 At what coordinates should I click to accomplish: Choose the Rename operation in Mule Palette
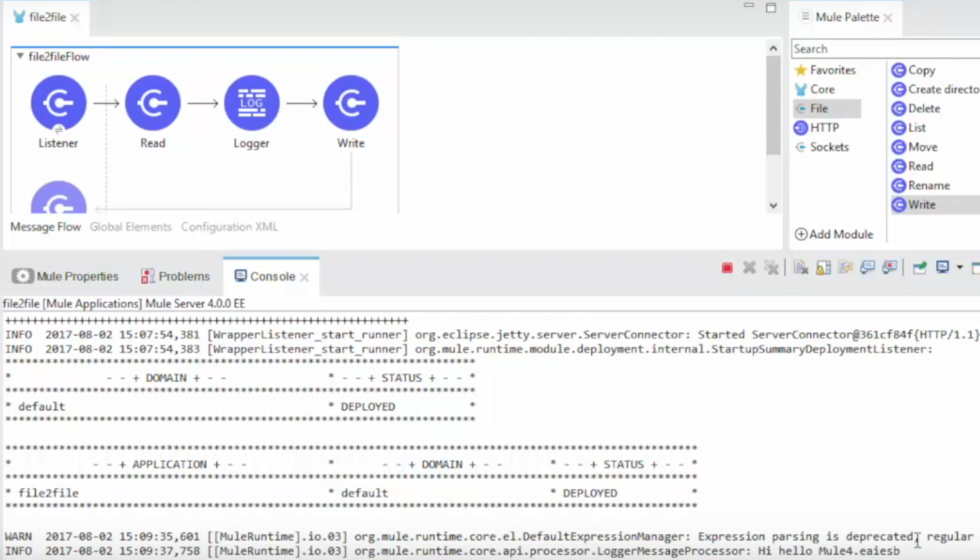pyautogui.click(x=921, y=185)
